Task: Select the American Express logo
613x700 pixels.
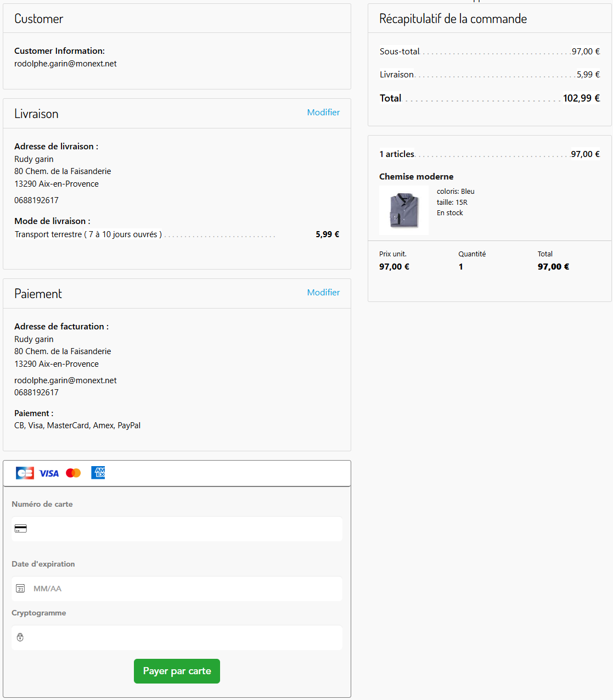Action: click(98, 473)
